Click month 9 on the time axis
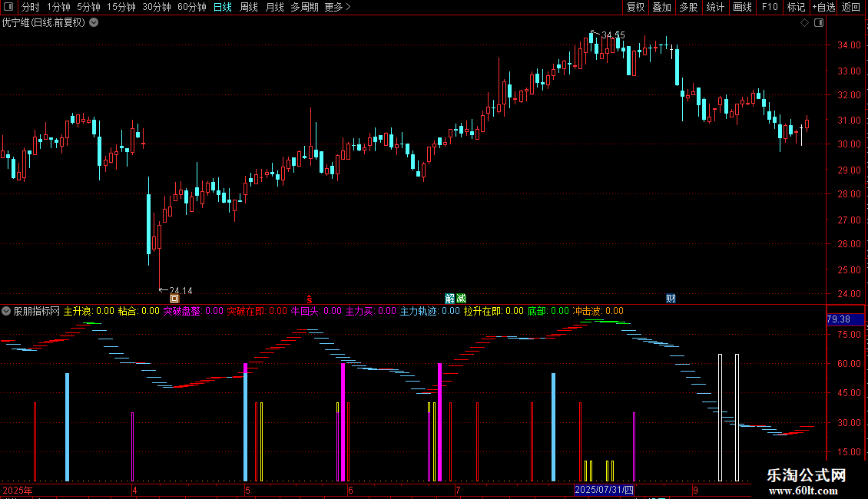 pos(695,490)
